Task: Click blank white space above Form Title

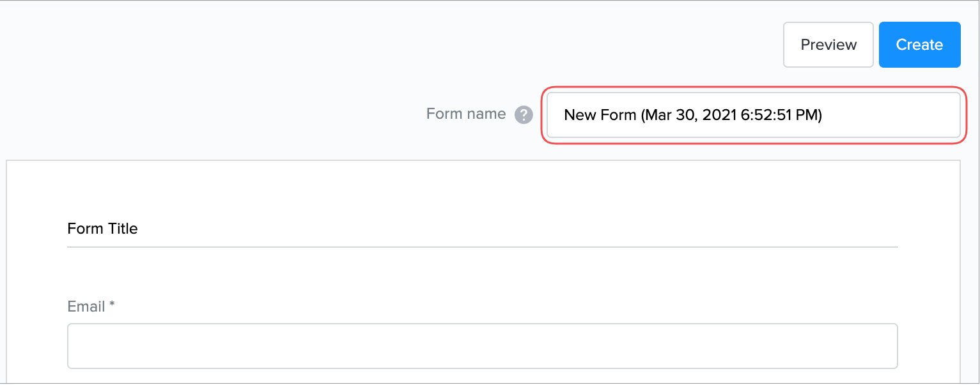Action: pos(482,188)
